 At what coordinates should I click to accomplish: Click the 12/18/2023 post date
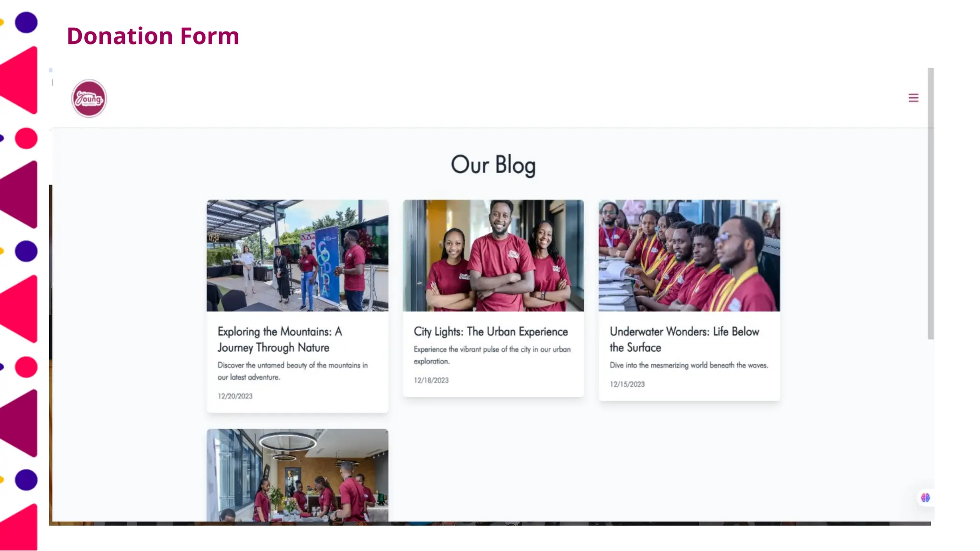coord(431,380)
